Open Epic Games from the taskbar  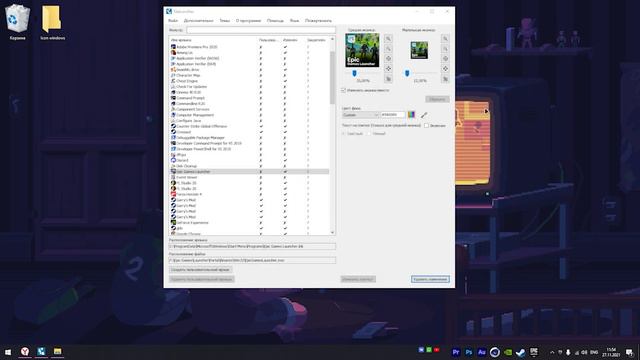click(x=533, y=352)
